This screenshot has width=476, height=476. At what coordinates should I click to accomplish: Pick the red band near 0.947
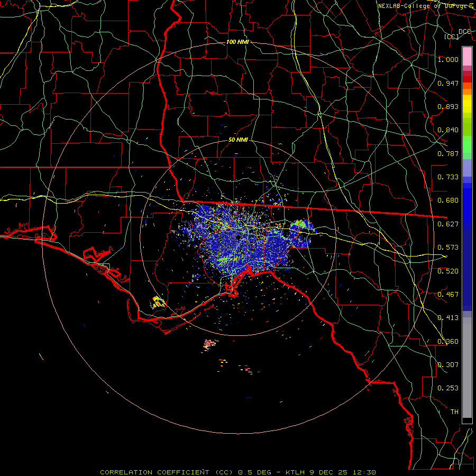point(467,79)
